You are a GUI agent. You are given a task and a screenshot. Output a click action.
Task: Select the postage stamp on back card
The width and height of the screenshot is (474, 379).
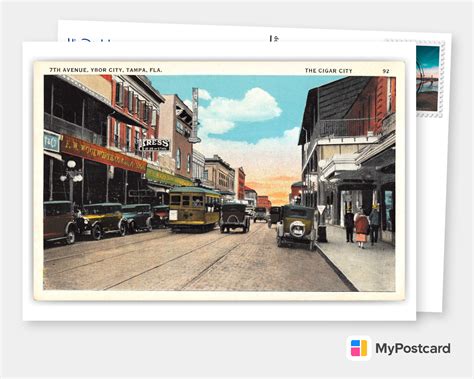(x=430, y=79)
